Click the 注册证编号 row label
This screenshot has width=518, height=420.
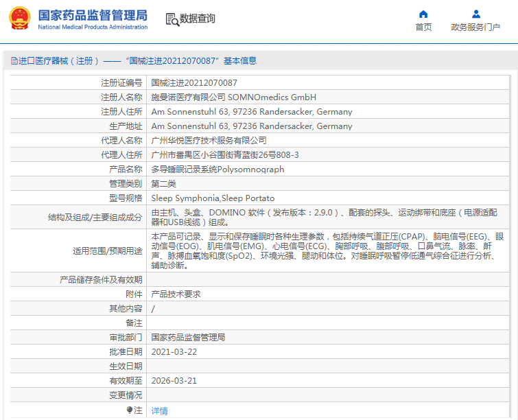pos(121,82)
